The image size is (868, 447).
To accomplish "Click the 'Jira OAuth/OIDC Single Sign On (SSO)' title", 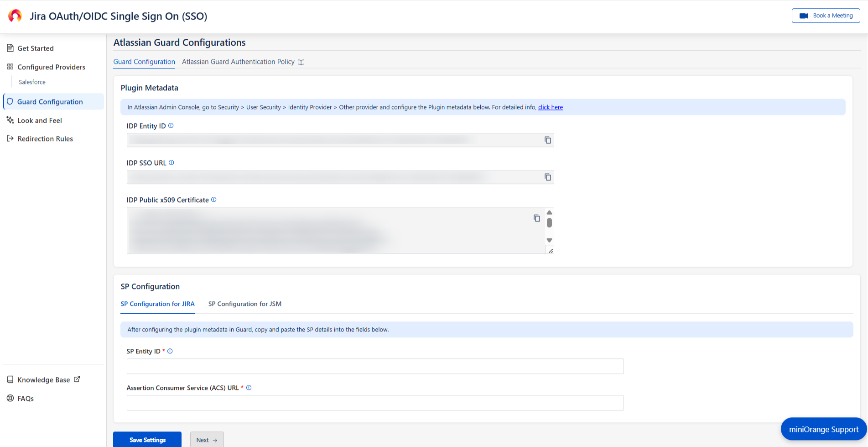I will click(119, 16).
